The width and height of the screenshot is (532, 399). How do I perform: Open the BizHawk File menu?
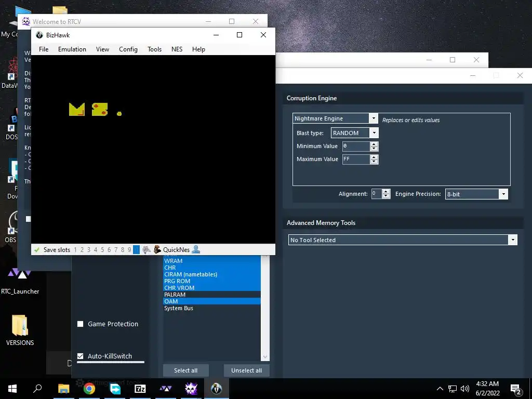[44, 49]
